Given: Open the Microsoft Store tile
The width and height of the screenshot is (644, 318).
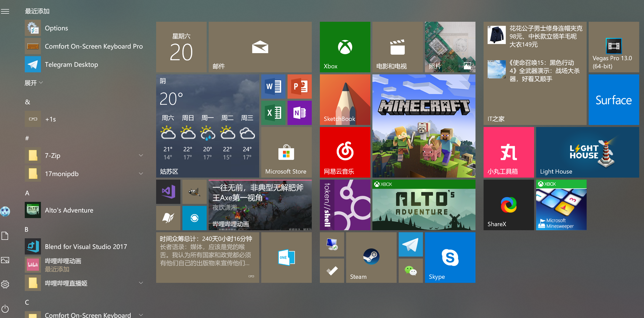Looking at the screenshot, I should click(x=286, y=152).
